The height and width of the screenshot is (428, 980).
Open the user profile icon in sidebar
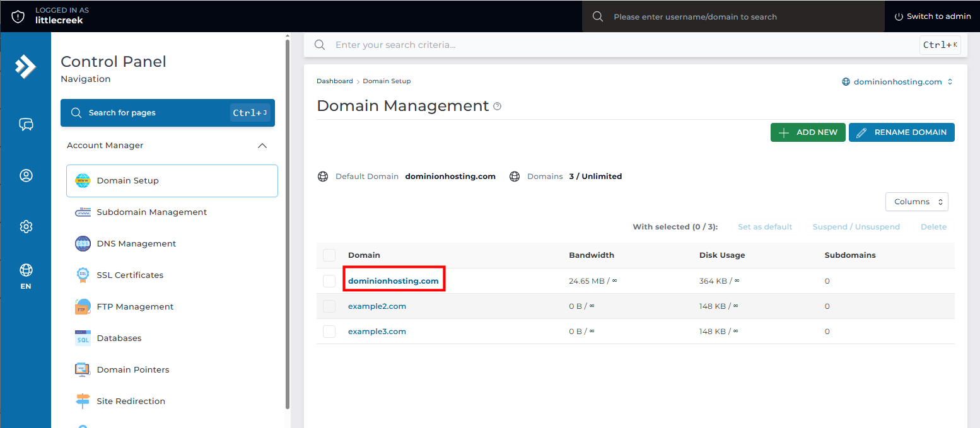pyautogui.click(x=26, y=175)
